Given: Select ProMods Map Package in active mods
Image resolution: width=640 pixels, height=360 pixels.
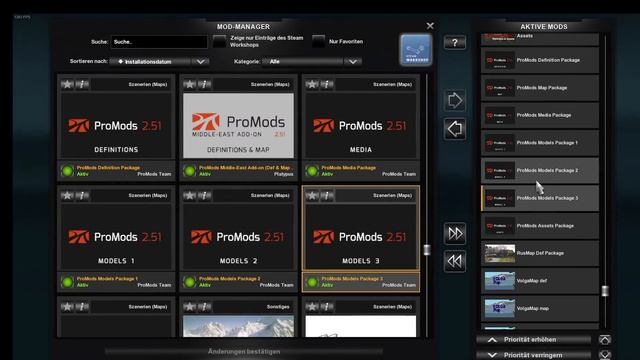Looking at the screenshot, I should click(540, 88).
